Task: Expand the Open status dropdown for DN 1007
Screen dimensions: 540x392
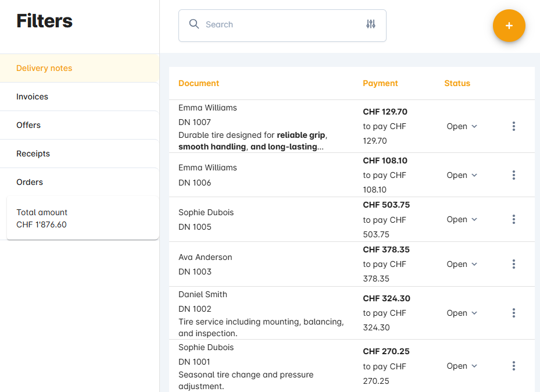Action: pos(462,126)
